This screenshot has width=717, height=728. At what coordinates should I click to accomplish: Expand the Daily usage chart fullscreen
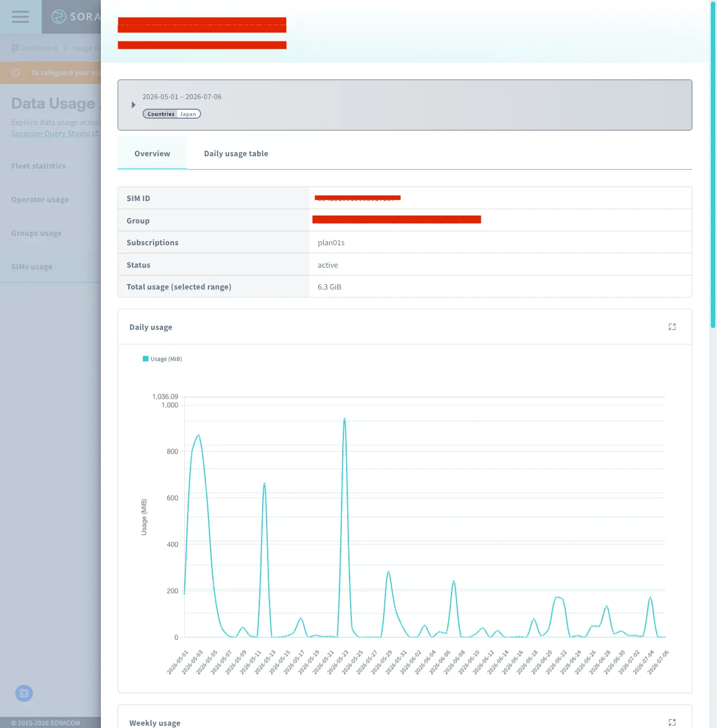click(672, 327)
